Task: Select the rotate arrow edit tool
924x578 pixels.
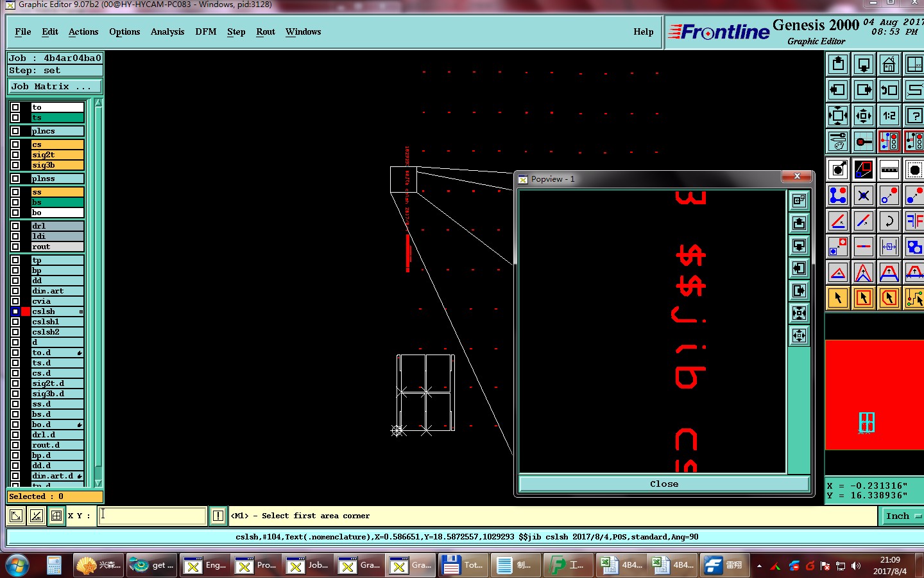Action: (889, 221)
